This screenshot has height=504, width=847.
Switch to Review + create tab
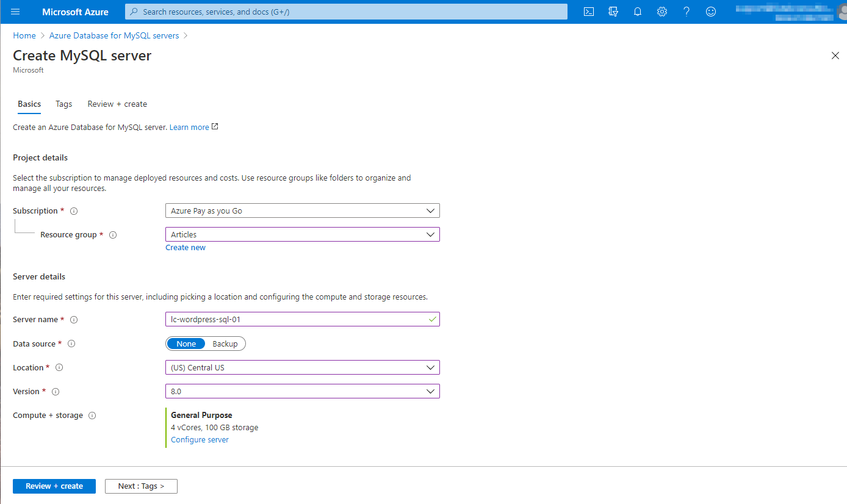pos(117,104)
